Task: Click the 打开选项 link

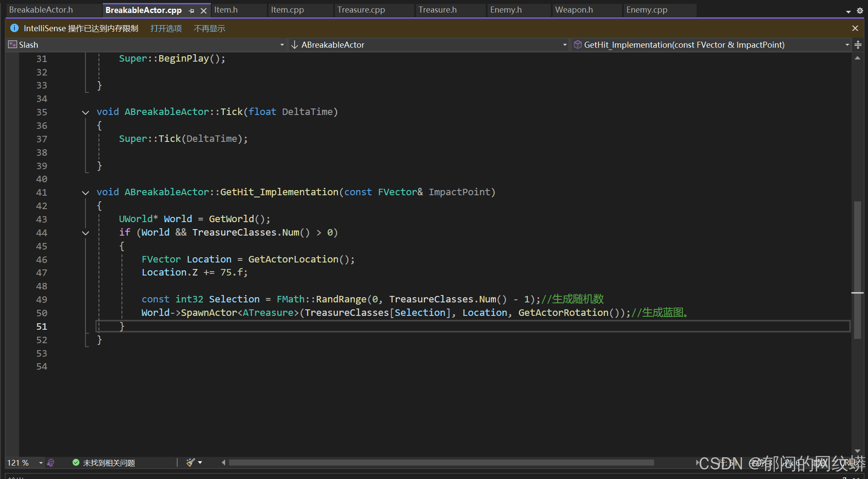Action: [166, 28]
